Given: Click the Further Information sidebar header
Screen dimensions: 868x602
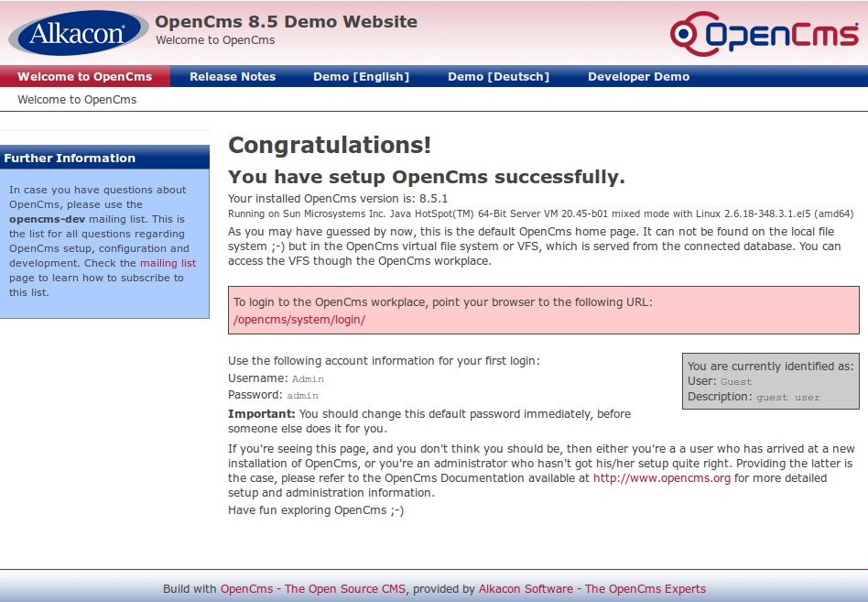Looking at the screenshot, I should (104, 158).
